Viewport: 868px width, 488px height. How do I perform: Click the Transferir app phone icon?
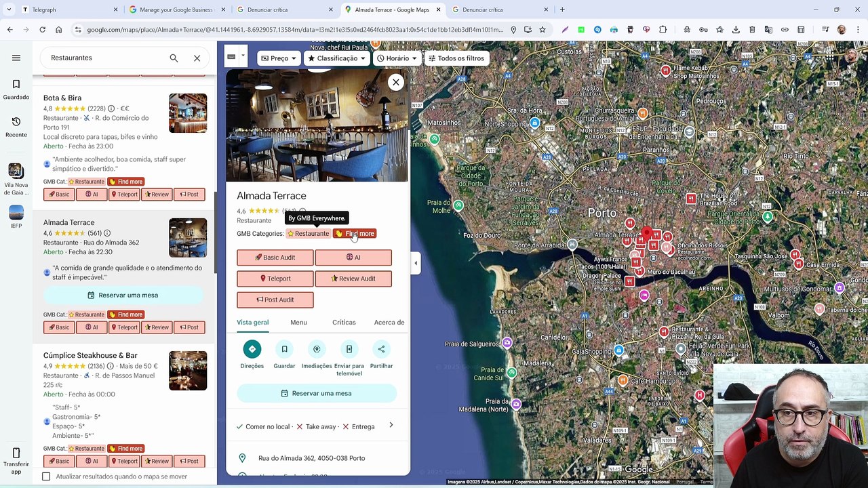pos(16,453)
